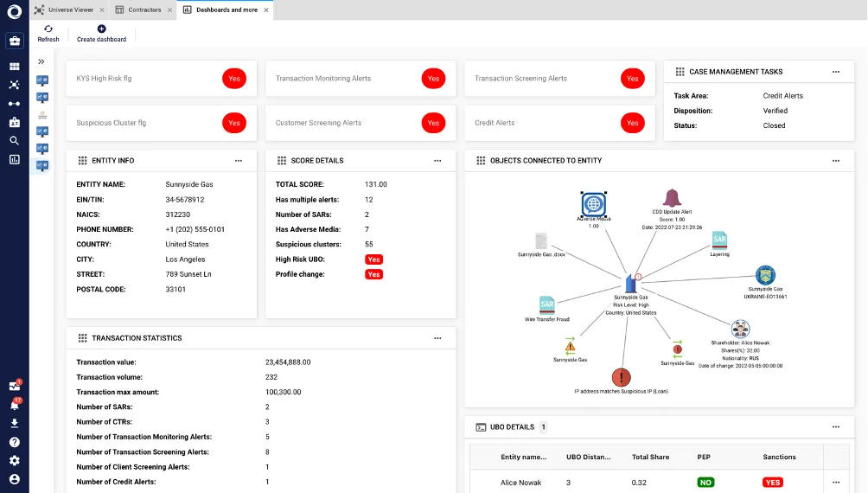Sort by Total Share column header
This screenshot has height=493, width=868.
coord(650,457)
